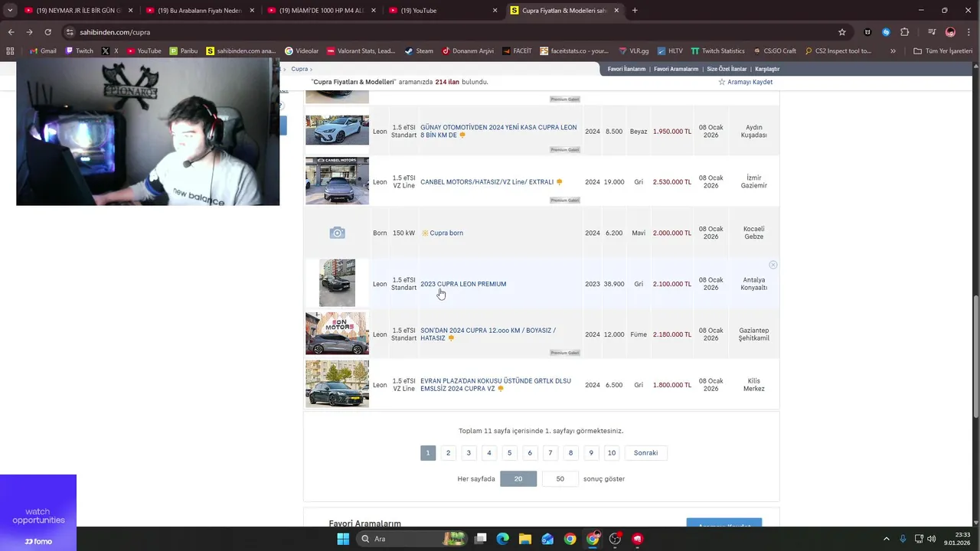
Task: Open the VLR.gg bookmark
Action: 633,51
